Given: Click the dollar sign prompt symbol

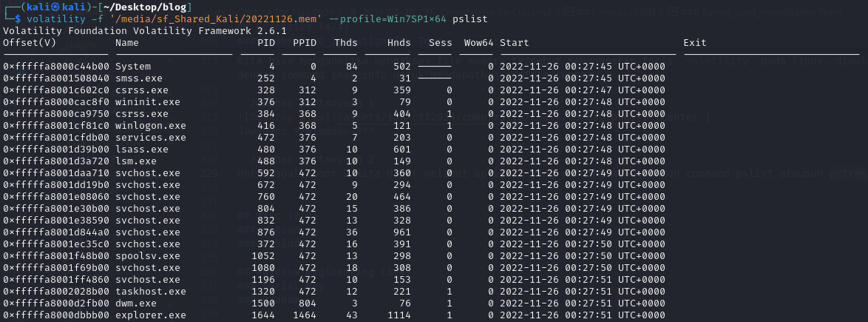Looking at the screenshot, I should point(17,19).
